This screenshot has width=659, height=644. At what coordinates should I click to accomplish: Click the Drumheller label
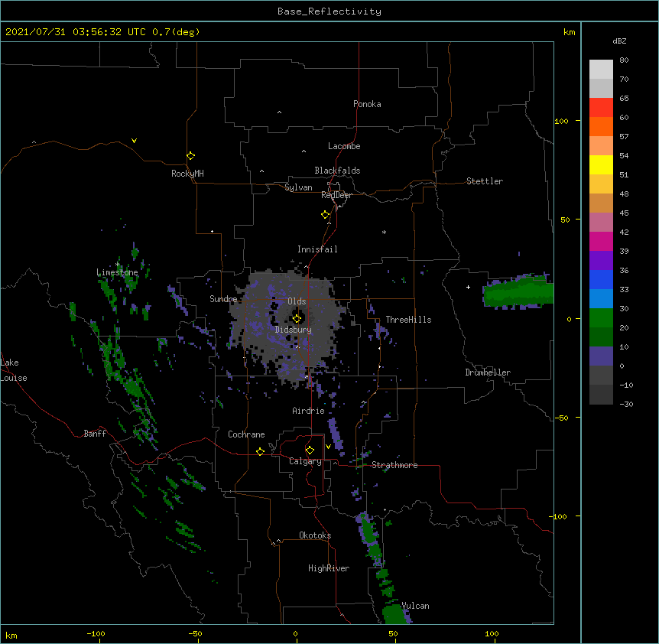(x=488, y=372)
